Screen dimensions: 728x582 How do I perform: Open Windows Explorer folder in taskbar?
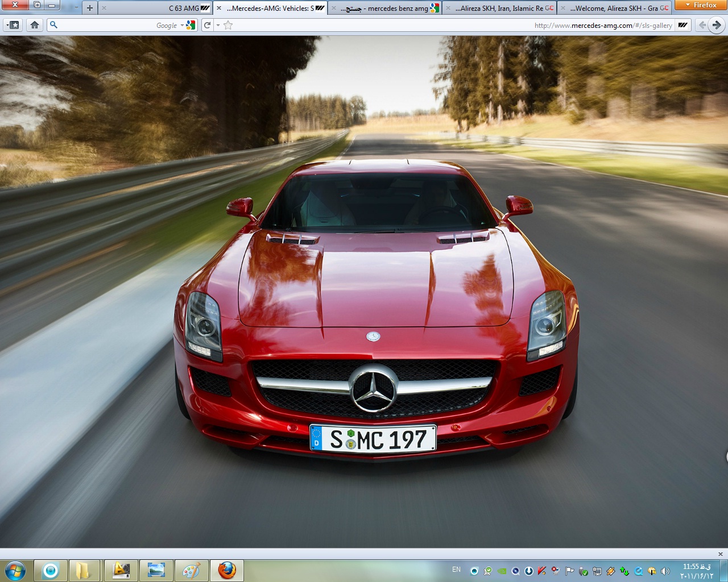[84, 571]
